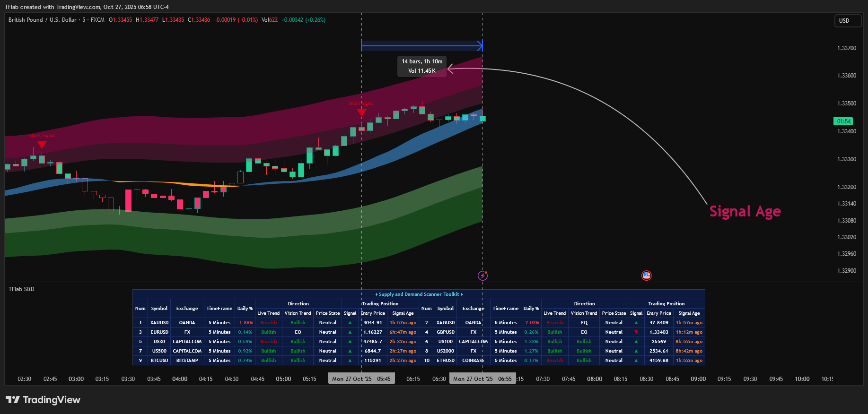Click the US flag economic event icon
This screenshot has height=414, width=868.
pyautogui.click(x=646, y=275)
